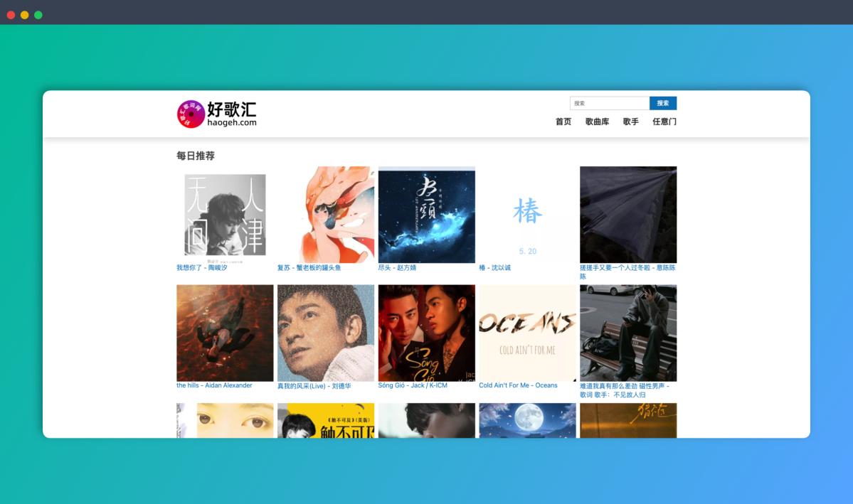Open the 真我的风采(Live) - 刘德华 link
The image size is (853, 504).
(314, 386)
